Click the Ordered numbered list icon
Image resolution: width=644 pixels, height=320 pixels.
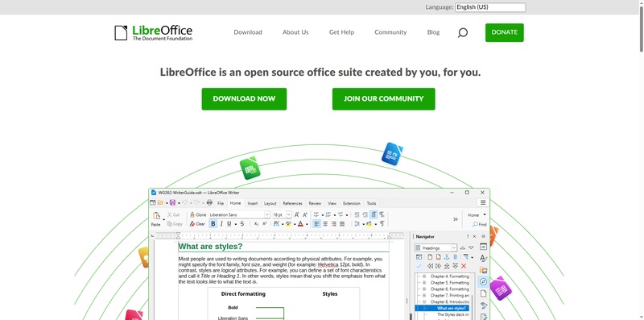328,214
